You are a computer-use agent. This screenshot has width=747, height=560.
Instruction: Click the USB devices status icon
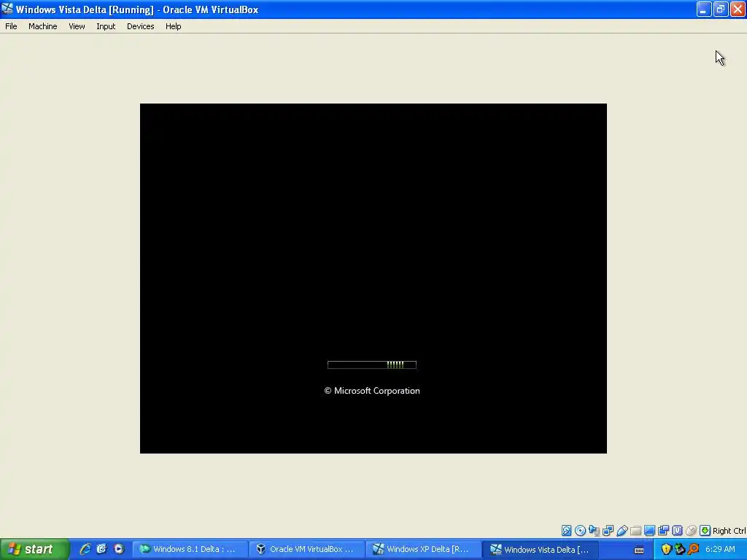pyautogui.click(x=622, y=531)
